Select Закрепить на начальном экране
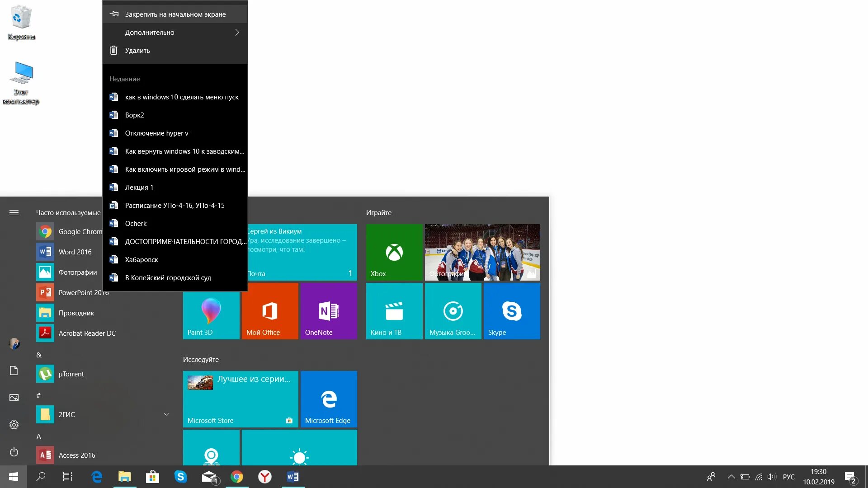868x488 pixels. 175,14
